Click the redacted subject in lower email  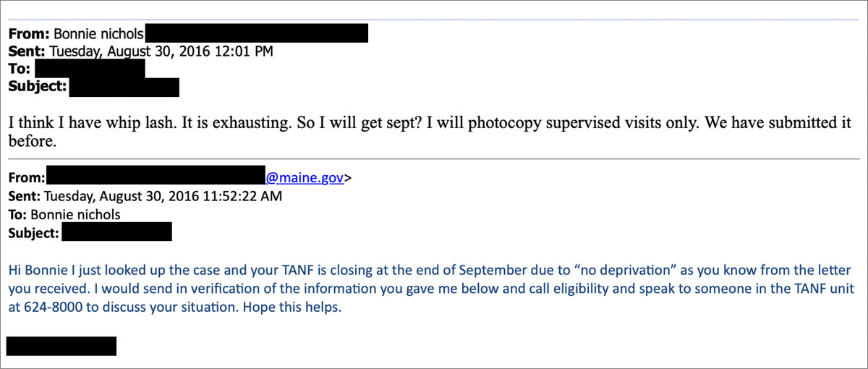(116, 232)
